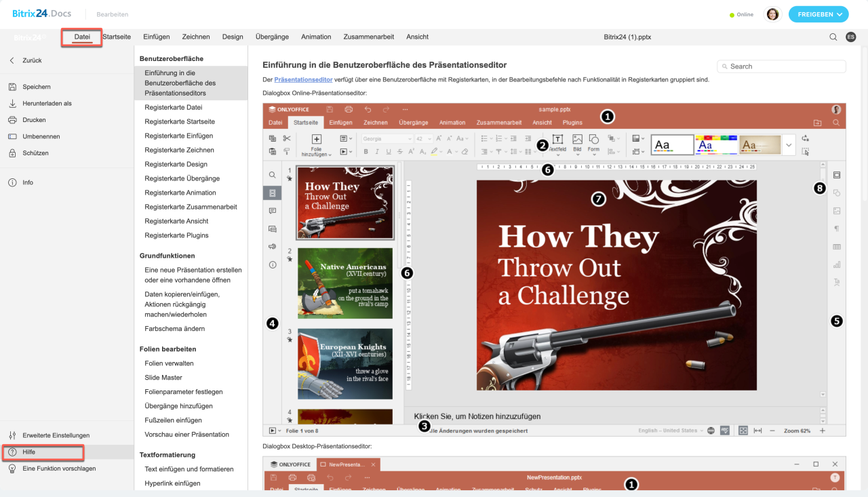
Task: Click the Schützen lock icon
Action: point(12,153)
